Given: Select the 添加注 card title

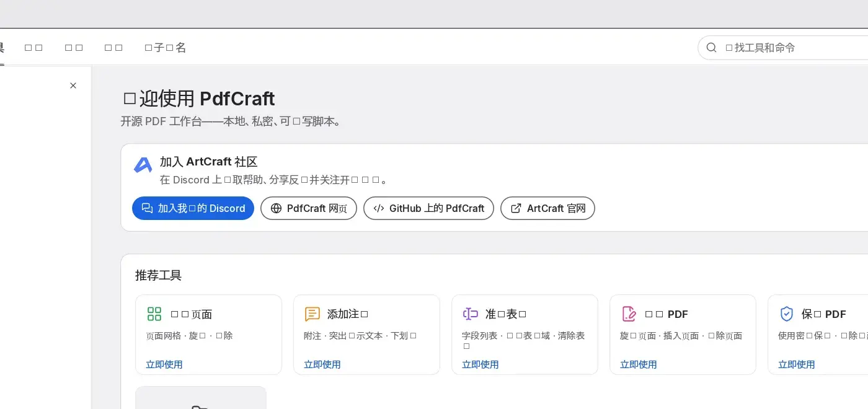Looking at the screenshot, I should click(348, 314).
